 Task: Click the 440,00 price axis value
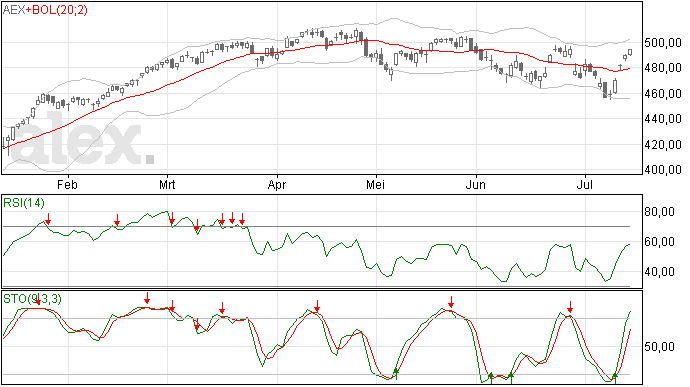pos(663,119)
